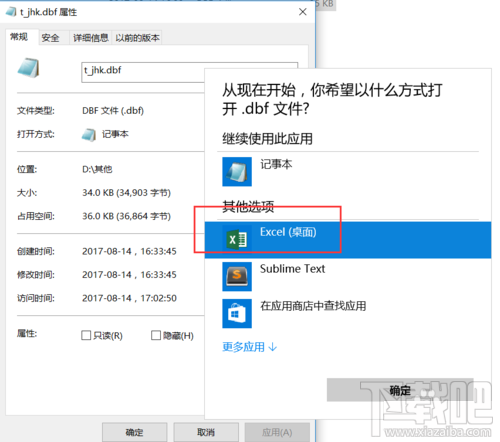500x442 pixels.
Task: Click the title bar icon of t_jhk.dbf properties
Action: tap(11, 12)
